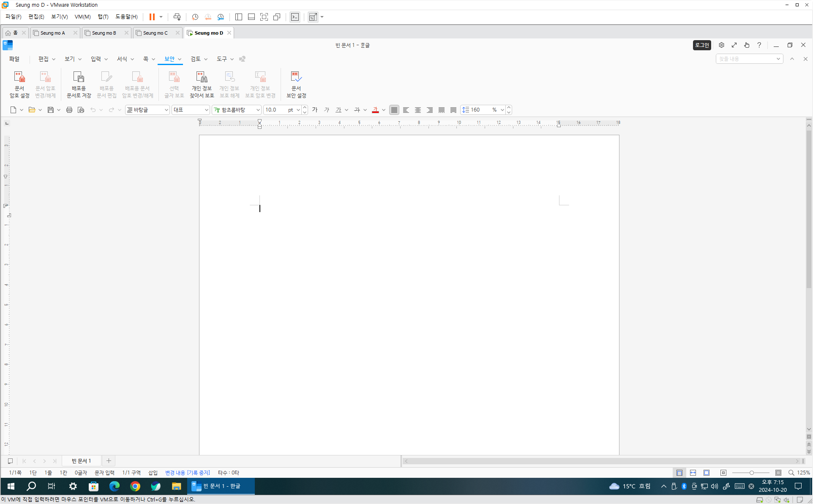Toggle italic 가 formatting
This screenshot has height=504, width=813.
(x=326, y=110)
